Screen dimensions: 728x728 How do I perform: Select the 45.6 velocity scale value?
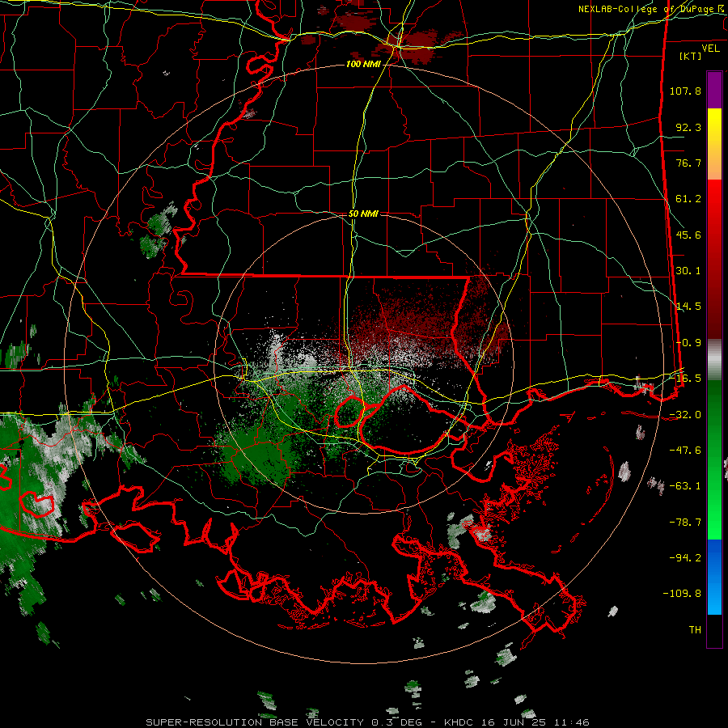click(688, 235)
